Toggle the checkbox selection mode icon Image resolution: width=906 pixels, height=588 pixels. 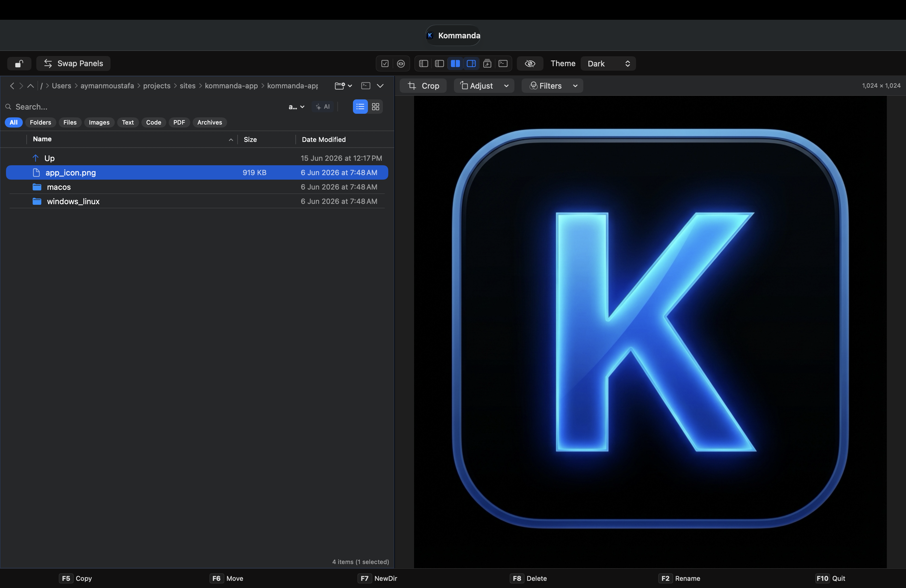(x=385, y=63)
